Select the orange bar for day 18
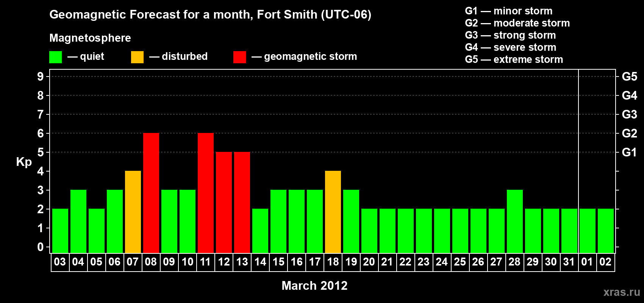The height and width of the screenshot is (303, 644). click(x=333, y=212)
